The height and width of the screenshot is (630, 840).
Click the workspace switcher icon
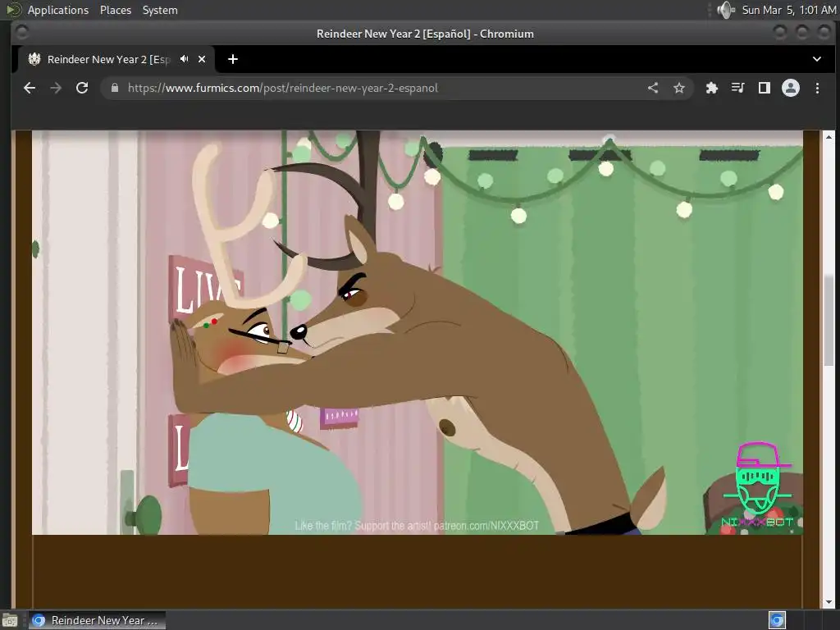coord(777,620)
